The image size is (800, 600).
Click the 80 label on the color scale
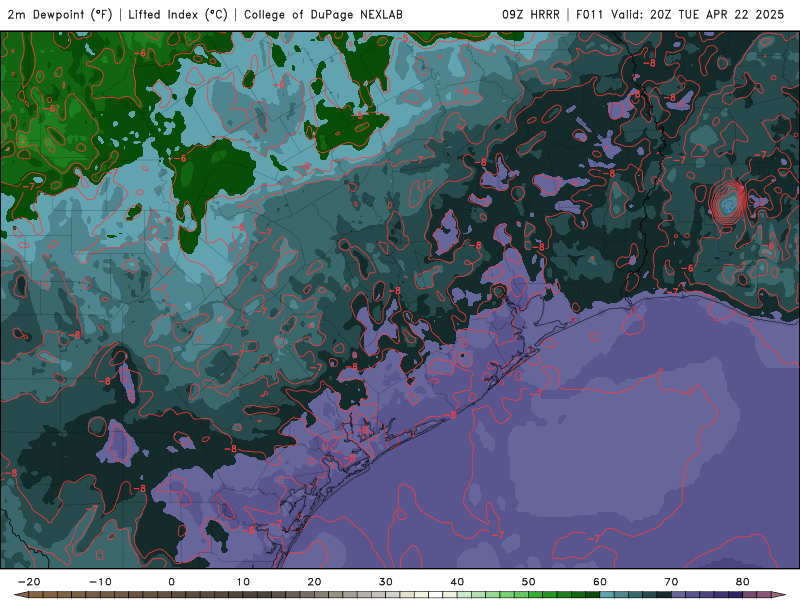click(743, 582)
